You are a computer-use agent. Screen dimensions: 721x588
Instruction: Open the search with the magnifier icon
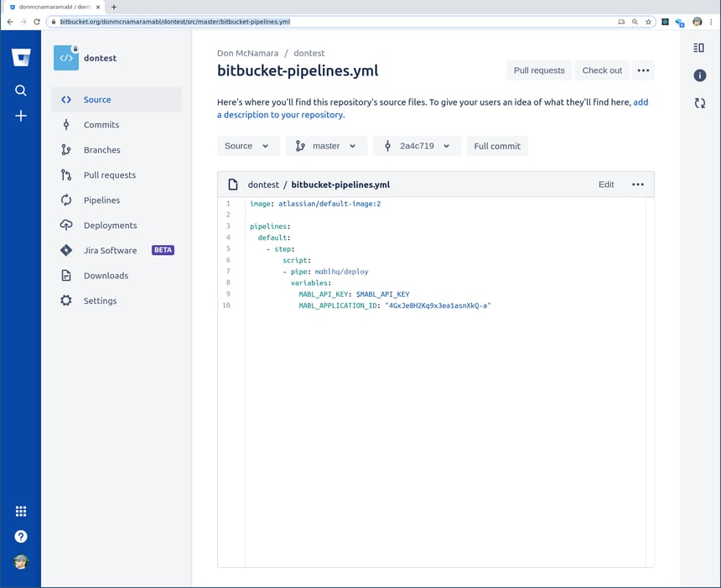[x=20, y=90]
